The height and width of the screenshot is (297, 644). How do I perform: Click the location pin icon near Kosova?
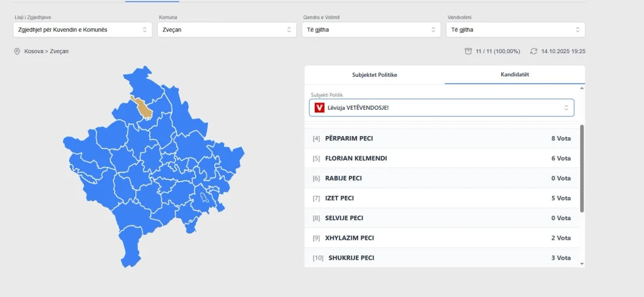[x=17, y=51]
